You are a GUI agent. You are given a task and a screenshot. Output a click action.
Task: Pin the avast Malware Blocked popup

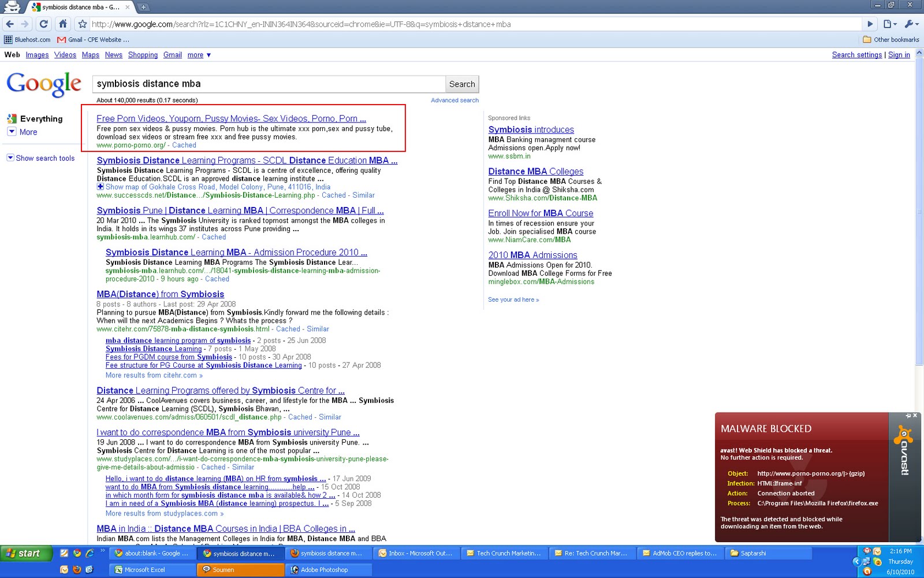[x=908, y=416]
